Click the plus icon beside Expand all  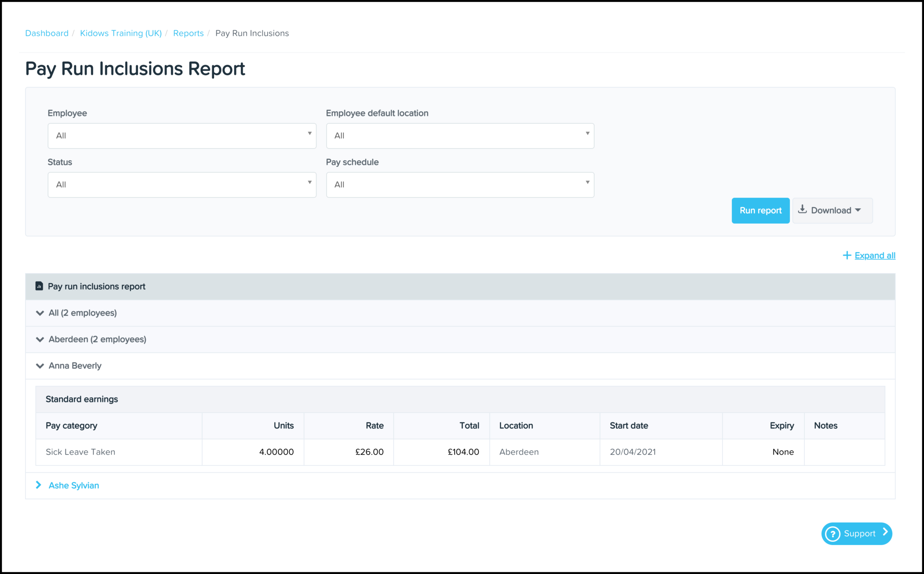coord(847,255)
